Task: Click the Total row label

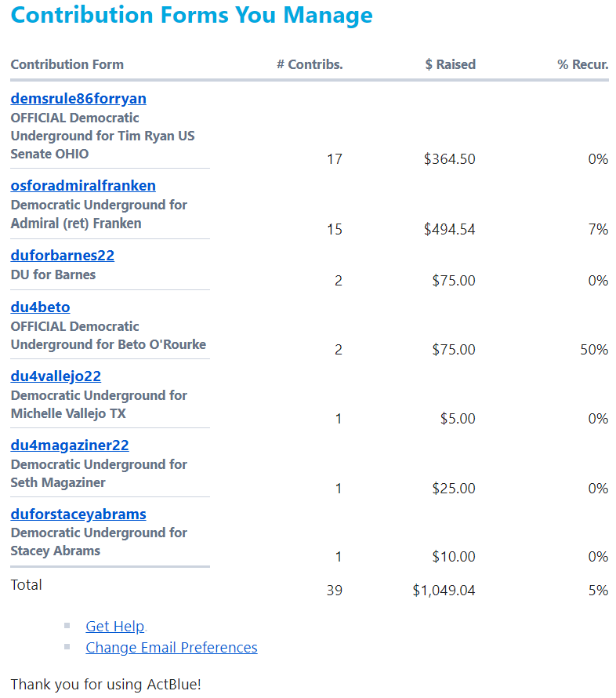Action: point(26,584)
